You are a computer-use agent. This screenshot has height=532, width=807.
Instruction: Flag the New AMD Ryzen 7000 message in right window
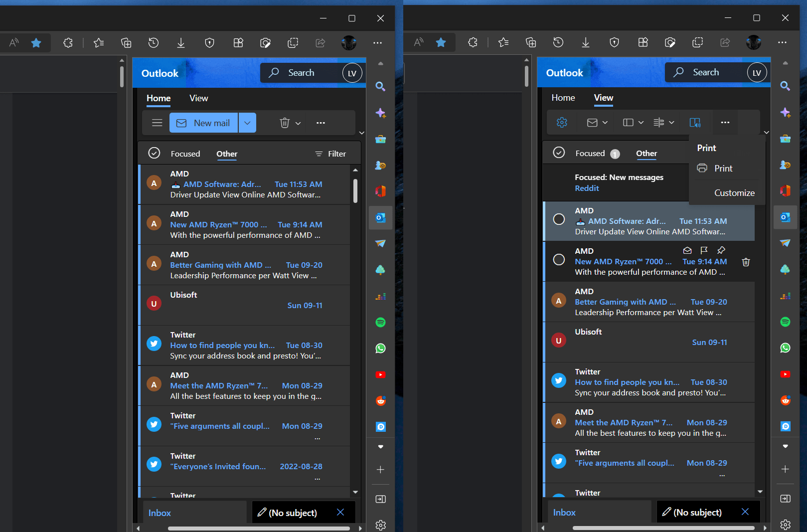pyautogui.click(x=704, y=250)
